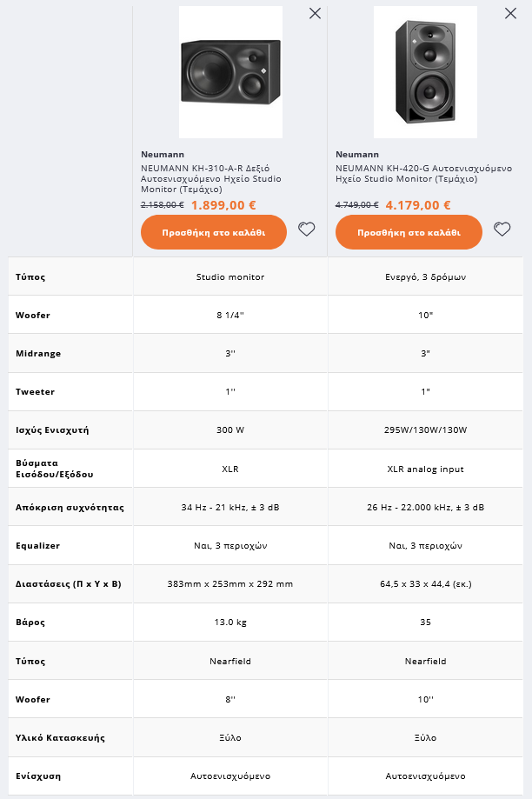Open the KH-420-G speaker product image
This screenshot has height=799, width=532.
pyautogui.click(x=425, y=72)
